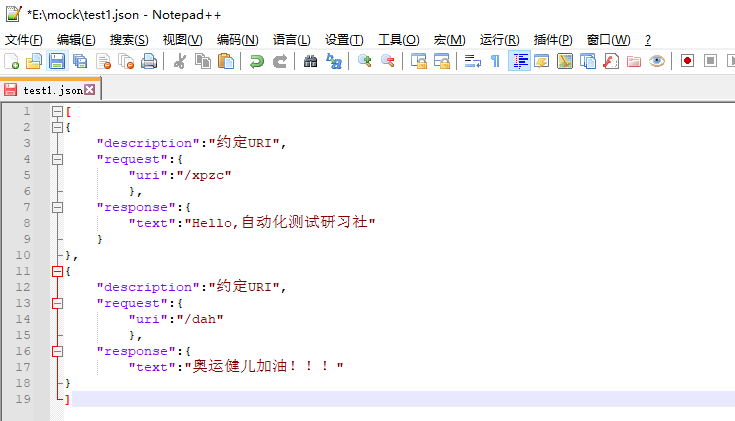
Task: Collapse fold marker at line 2
Action: 57,128
